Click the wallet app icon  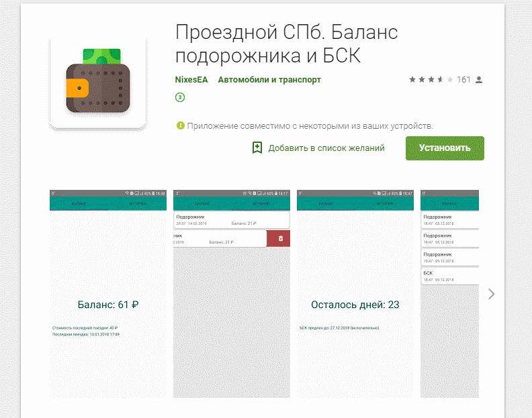pyautogui.click(x=98, y=83)
